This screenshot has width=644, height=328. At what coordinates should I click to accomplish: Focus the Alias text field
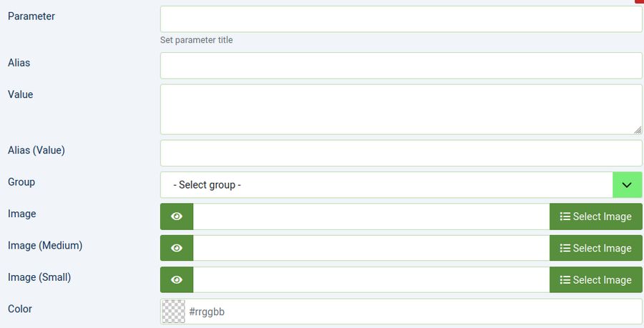[x=401, y=66]
